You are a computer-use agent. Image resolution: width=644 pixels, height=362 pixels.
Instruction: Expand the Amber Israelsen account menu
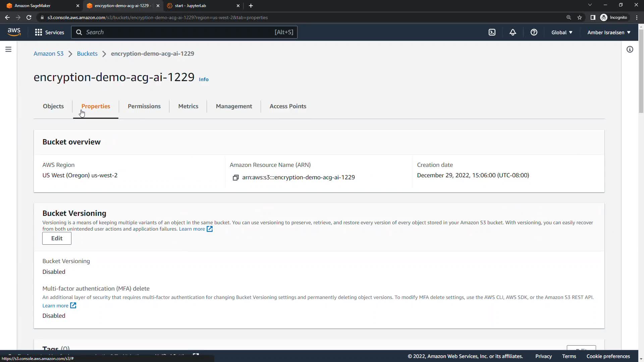coord(608,32)
